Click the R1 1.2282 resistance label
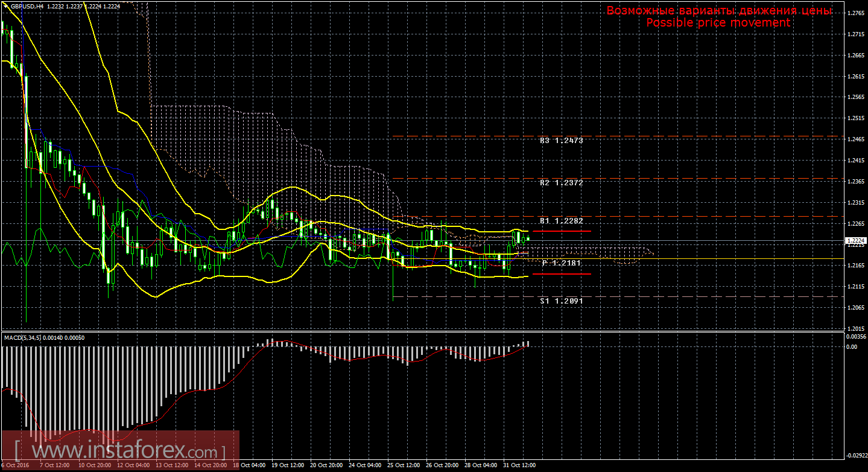868x472 pixels. [x=561, y=221]
